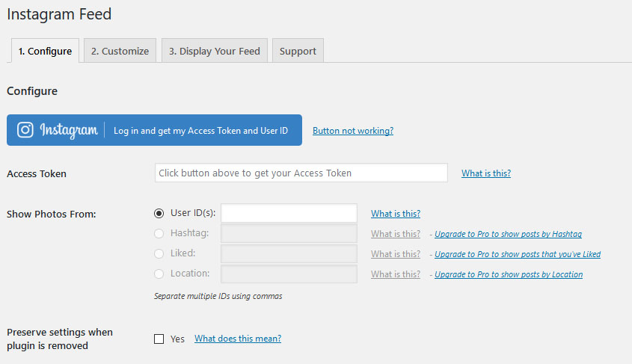Open 'What is this?' in the Location row

click(x=396, y=274)
